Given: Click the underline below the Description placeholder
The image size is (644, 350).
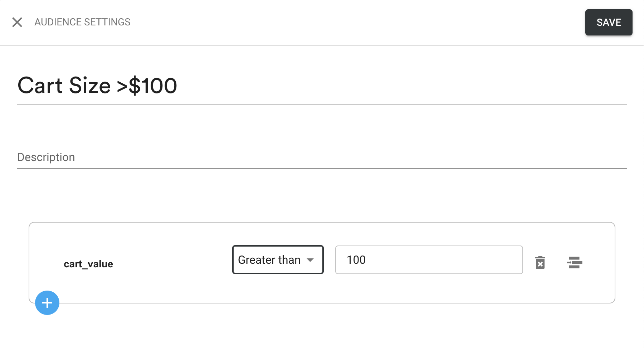Looking at the screenshot, I should [322, 168].
